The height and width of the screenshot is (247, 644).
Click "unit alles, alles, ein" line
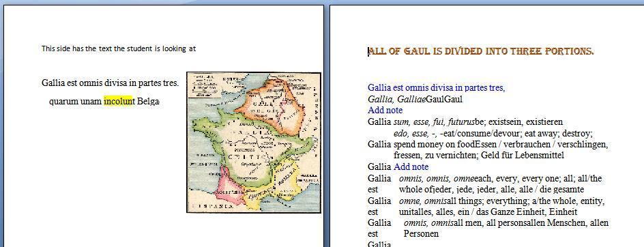point(488,212)
